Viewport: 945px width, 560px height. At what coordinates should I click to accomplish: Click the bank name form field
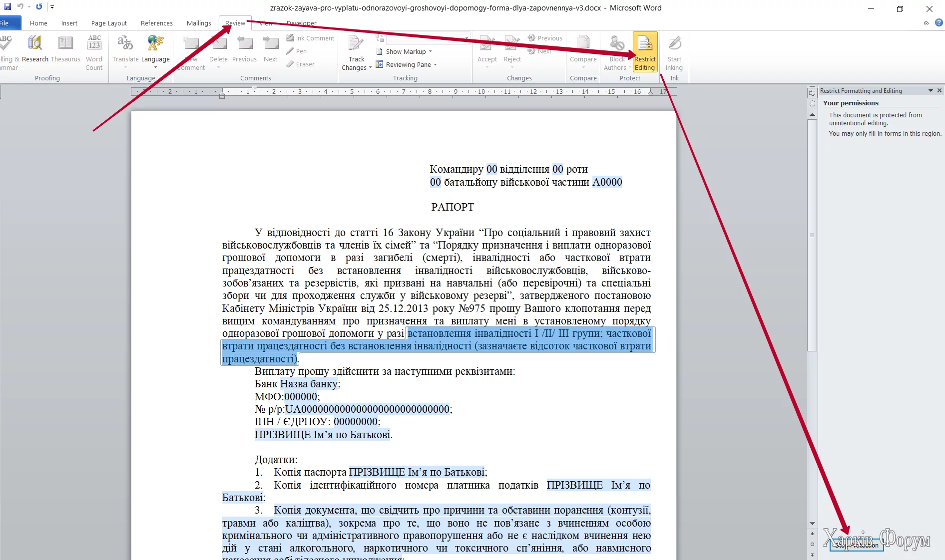pos(309,384)
